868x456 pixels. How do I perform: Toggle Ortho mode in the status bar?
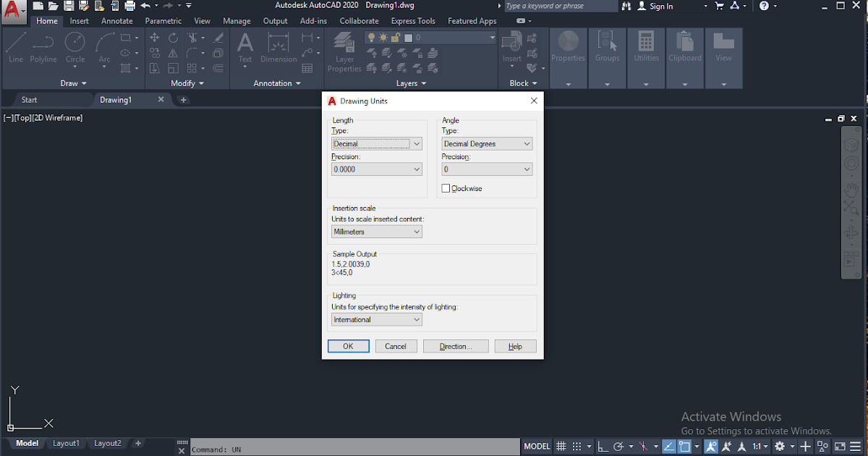603,447
